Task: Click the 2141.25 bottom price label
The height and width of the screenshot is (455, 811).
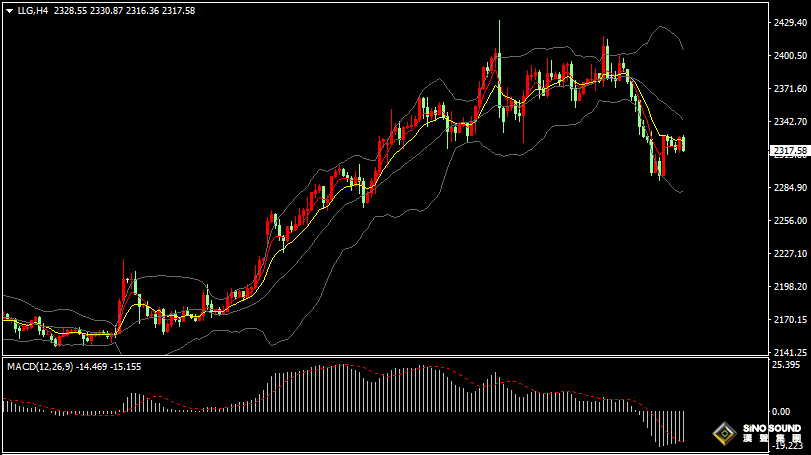Action: tap(789, 352)
